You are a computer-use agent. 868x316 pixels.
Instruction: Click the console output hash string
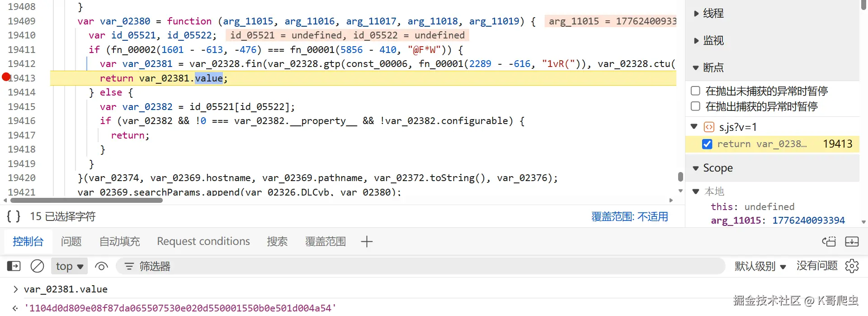tap(180, 308)
